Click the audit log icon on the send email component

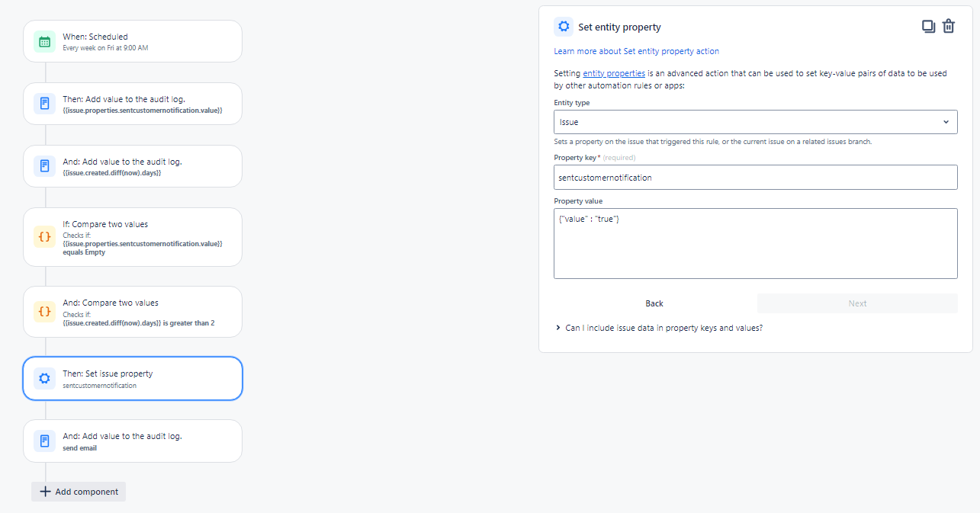pos(44,441)
